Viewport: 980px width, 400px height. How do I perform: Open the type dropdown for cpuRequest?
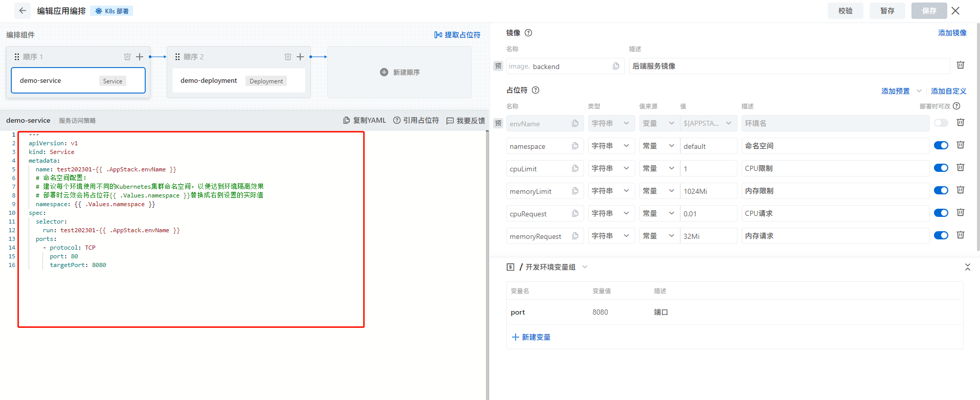point(611,213)
